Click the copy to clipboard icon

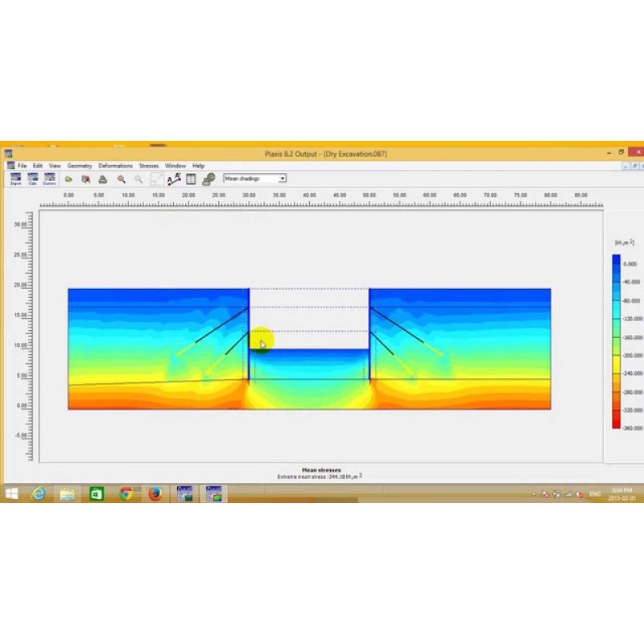pos(85,179)
